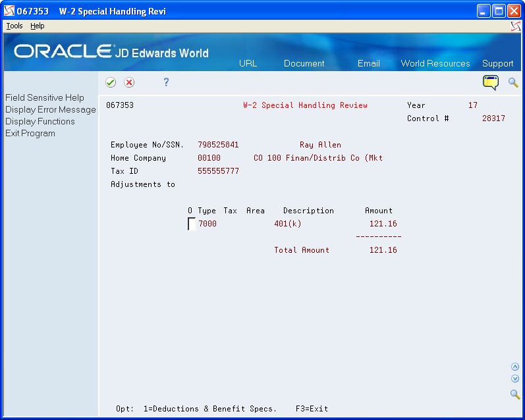
Task: Open the Support link
Action: 497,64
